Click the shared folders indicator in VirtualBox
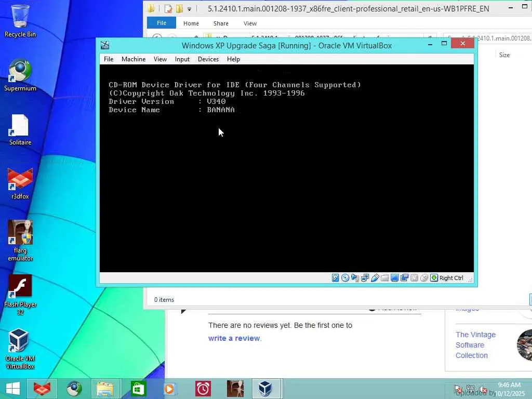This screenshot has width=532, height=399. pyautogui.click(x=385, y=278)
